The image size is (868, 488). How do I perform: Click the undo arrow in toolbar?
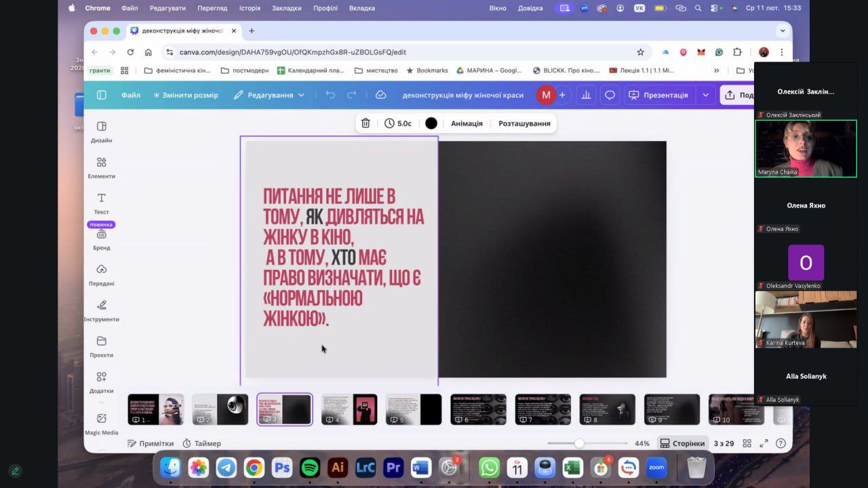[x=330, y=95]
